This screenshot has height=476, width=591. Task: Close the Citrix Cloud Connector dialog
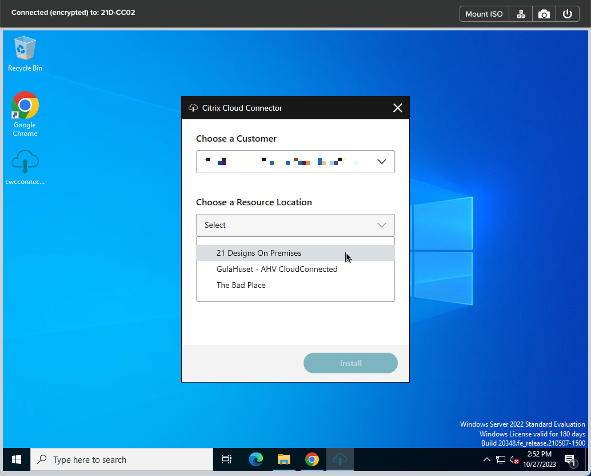[398, 108]
